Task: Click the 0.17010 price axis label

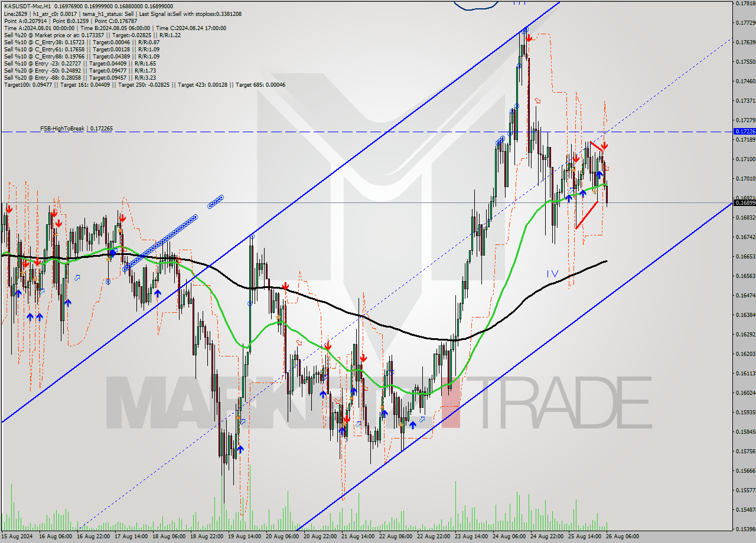Action: point(746,179)
